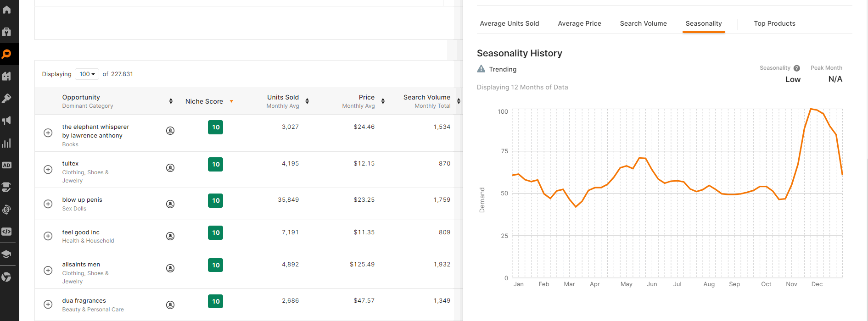The width and height of the screenshot is (868, 321).
Task: Click the dua fragrances opportunity name
Action: click(x=84, y=301)
